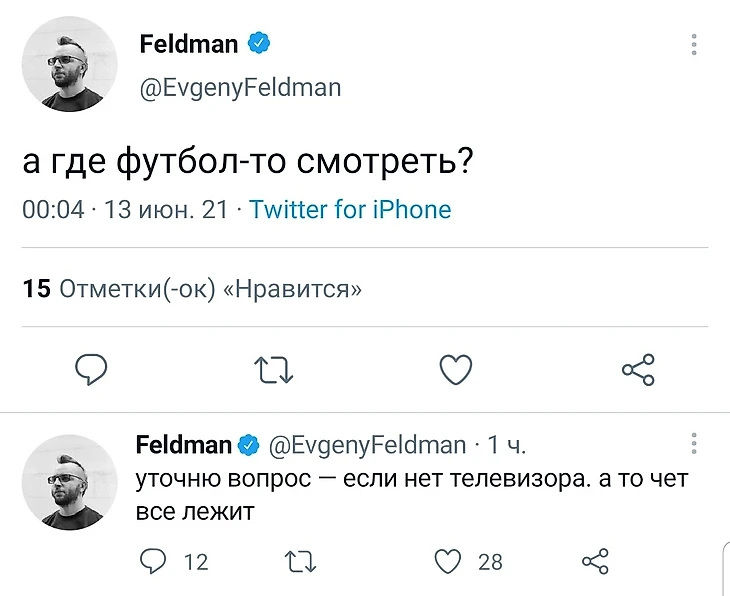The image size is (730, 596).
Task: Open @EvgenyFeldman handle in main tweet header
Action: (x=240, y=88)
